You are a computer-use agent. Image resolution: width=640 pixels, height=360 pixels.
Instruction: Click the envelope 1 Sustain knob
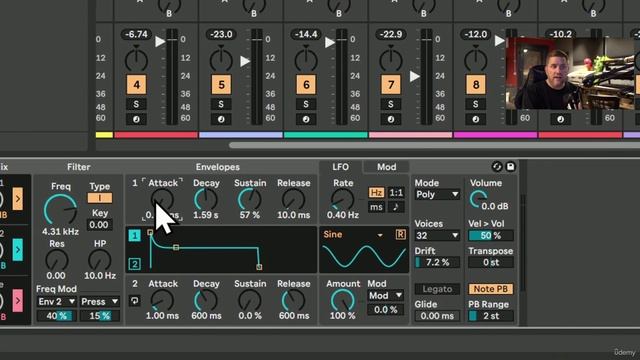pos(250,200)
